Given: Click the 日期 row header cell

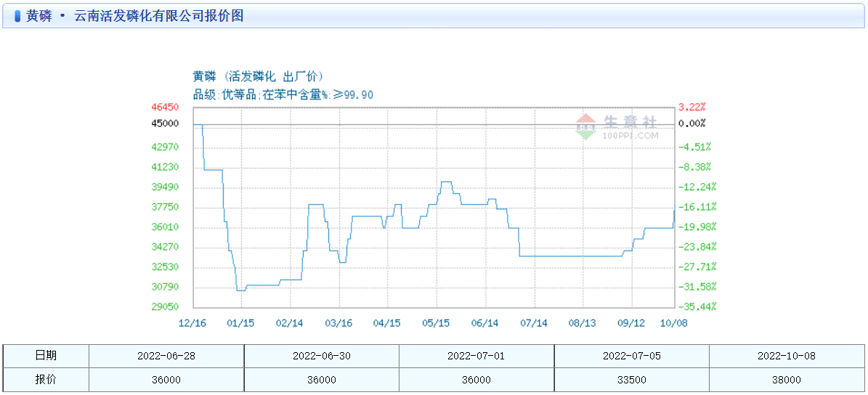Looking at the screenshot, I should click(46, 356).
